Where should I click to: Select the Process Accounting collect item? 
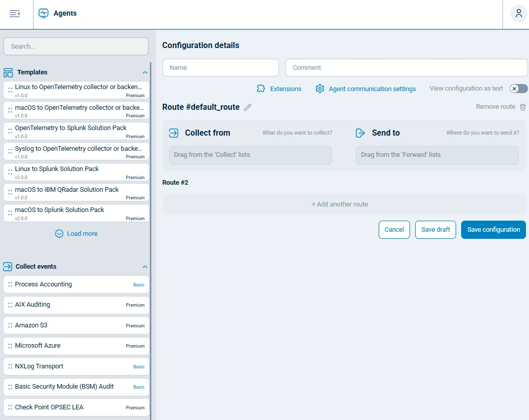(x=76, y=284)
